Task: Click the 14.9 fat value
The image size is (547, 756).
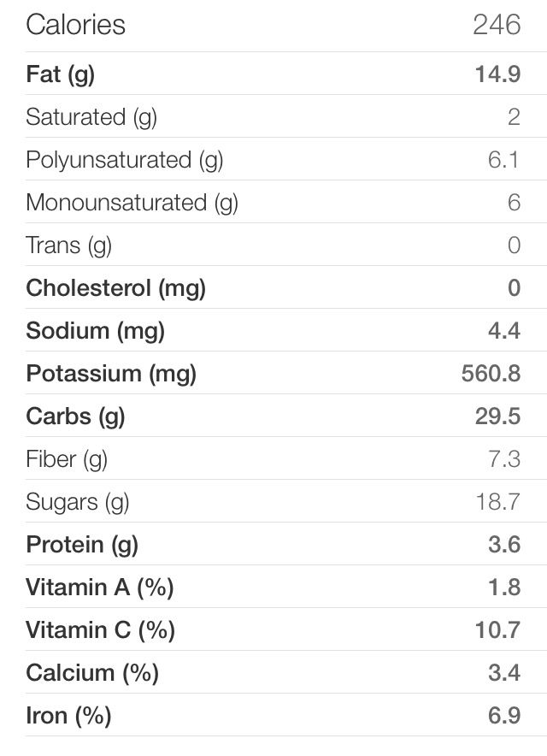Action: [x=497, y=74]
